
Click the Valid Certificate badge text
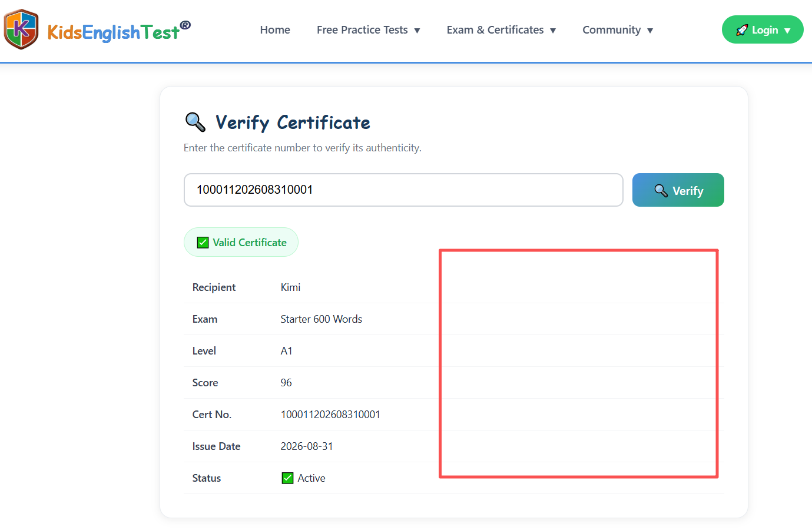pyautogui.click(x=250, y=243)
